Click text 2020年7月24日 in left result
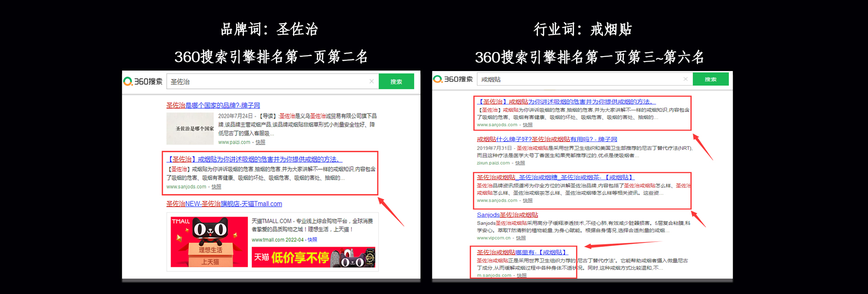 point(235,116)
